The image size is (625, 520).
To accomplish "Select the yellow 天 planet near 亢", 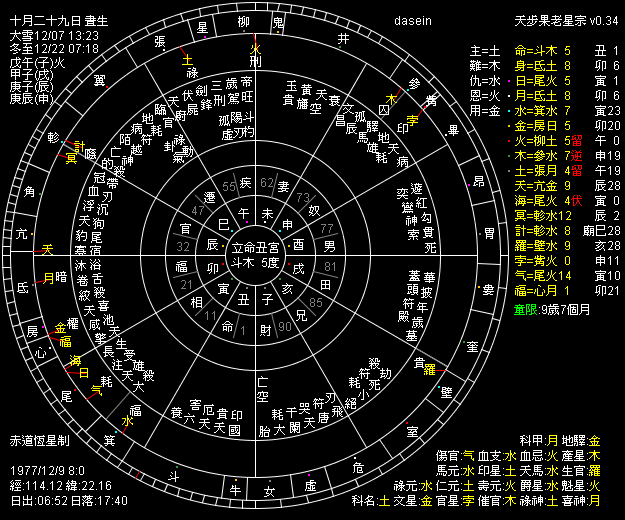I will 47,250.
